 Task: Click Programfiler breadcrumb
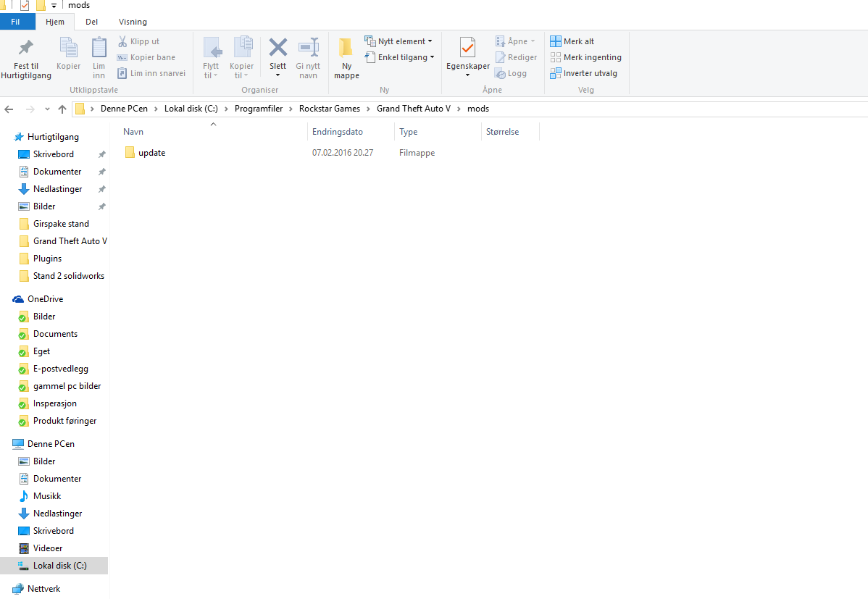click(259, 109)
